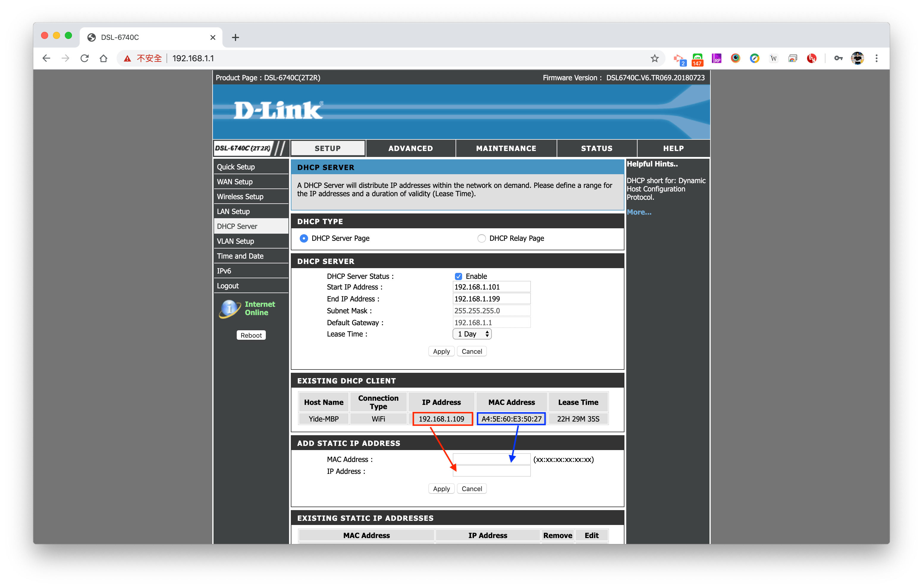923x588 pixels.
Task: Click the Wikipedia W extension icon
Action: (x=773, y=58)
